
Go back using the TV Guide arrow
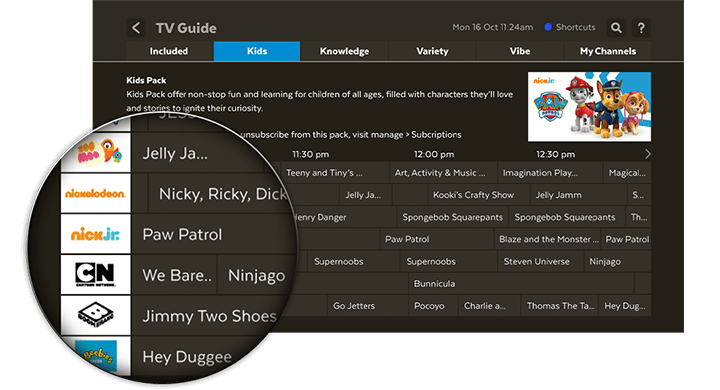tap(136, 28)
